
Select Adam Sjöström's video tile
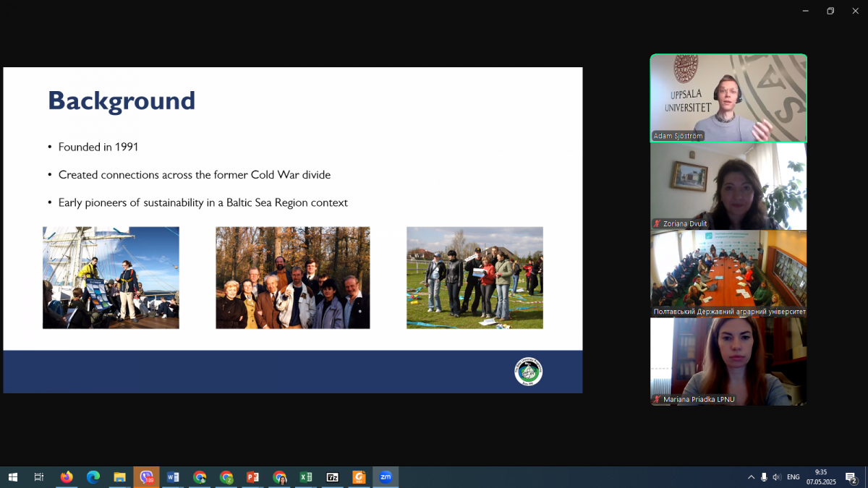pyautogui.click(x=728, y=98)
